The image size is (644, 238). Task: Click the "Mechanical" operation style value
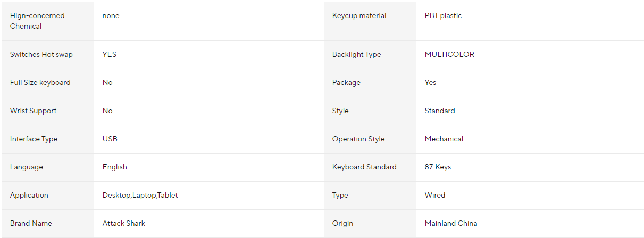pos(444,139)
